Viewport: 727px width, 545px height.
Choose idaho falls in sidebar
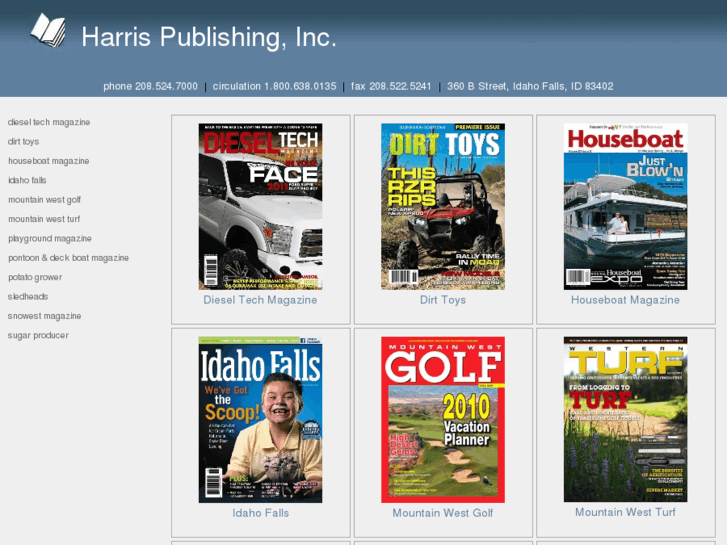pyautogui.click(x=27, y=180)
